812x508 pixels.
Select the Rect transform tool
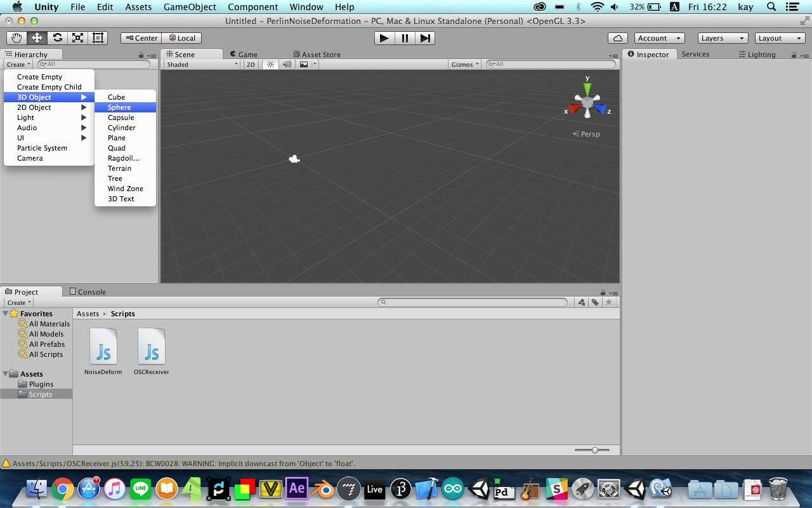pos(98,38)
